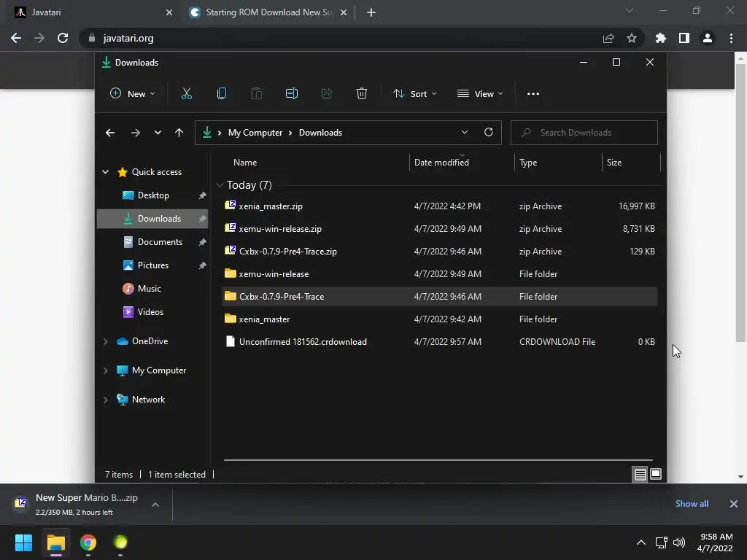This screenshot has height=560, width=747.
Task: Open download item options chevron
Action: (x=155, y=505)
